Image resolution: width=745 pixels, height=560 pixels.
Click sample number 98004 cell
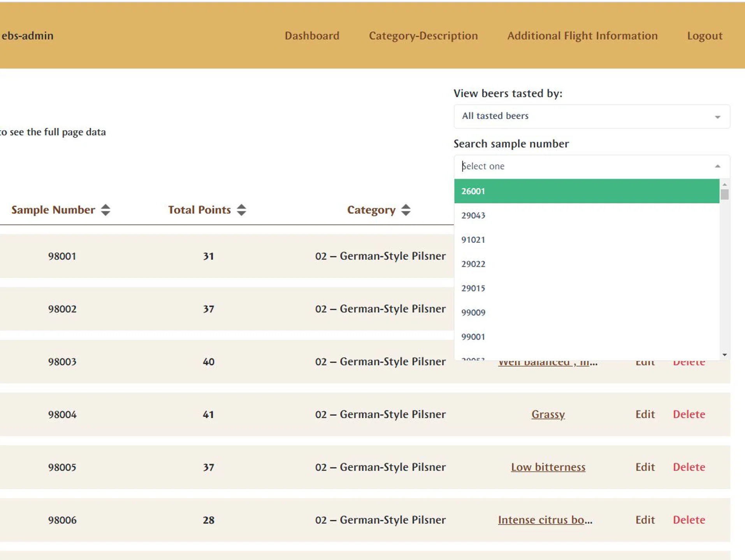(x=62, y=414)
